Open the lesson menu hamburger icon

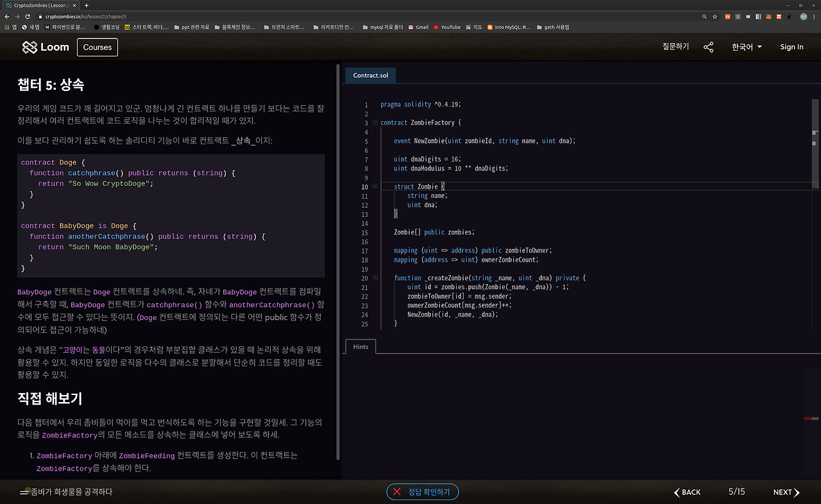click(24, 492)
